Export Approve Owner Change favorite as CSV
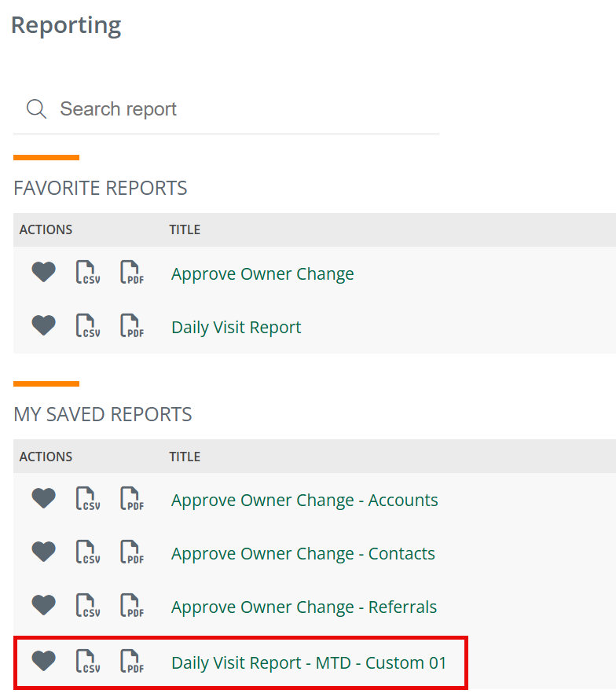The width and height of the screenshot is (616, 697). click(x=88, y=272)
